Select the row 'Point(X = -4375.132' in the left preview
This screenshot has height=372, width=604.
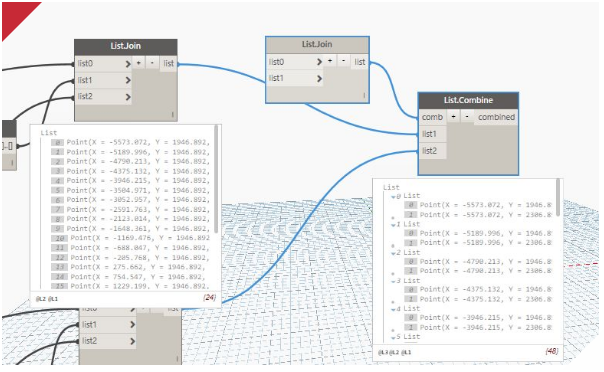coord(131,171)
